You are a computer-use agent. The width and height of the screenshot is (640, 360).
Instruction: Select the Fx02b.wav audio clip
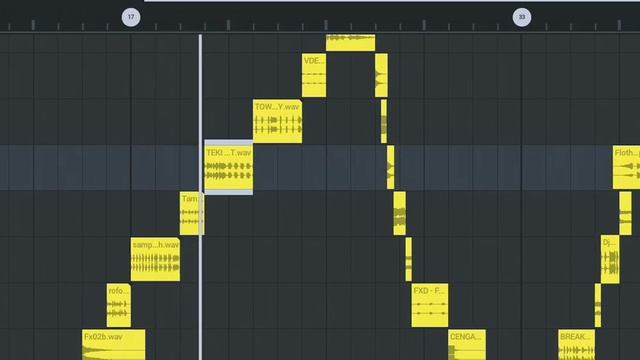[x=113, y=345]
